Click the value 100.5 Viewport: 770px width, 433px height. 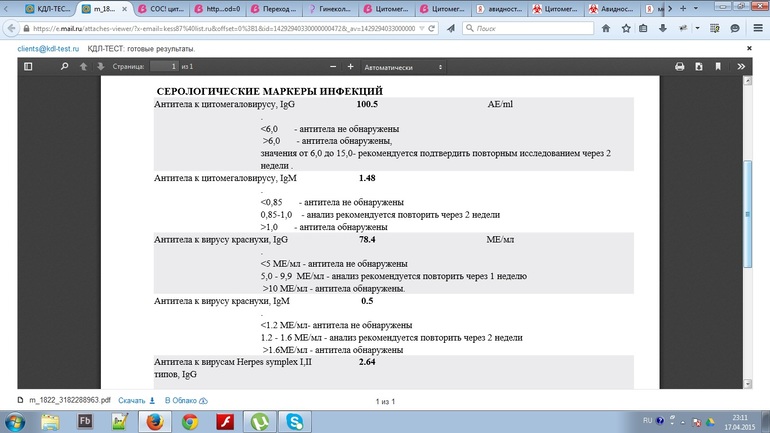pos(367,104)
